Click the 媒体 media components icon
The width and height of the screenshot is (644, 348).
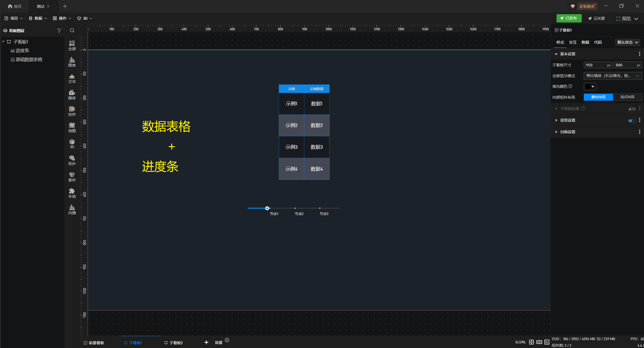pyautogui.click(x=72, y=95)
